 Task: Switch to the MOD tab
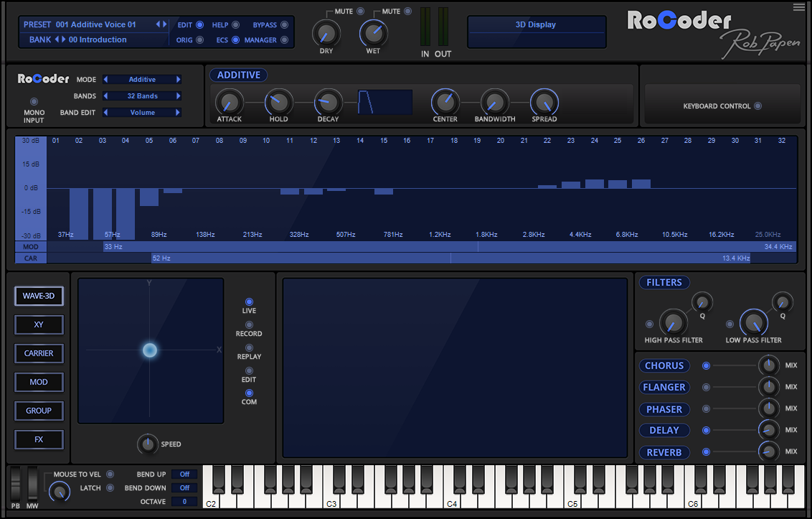(x=39, y=382)
